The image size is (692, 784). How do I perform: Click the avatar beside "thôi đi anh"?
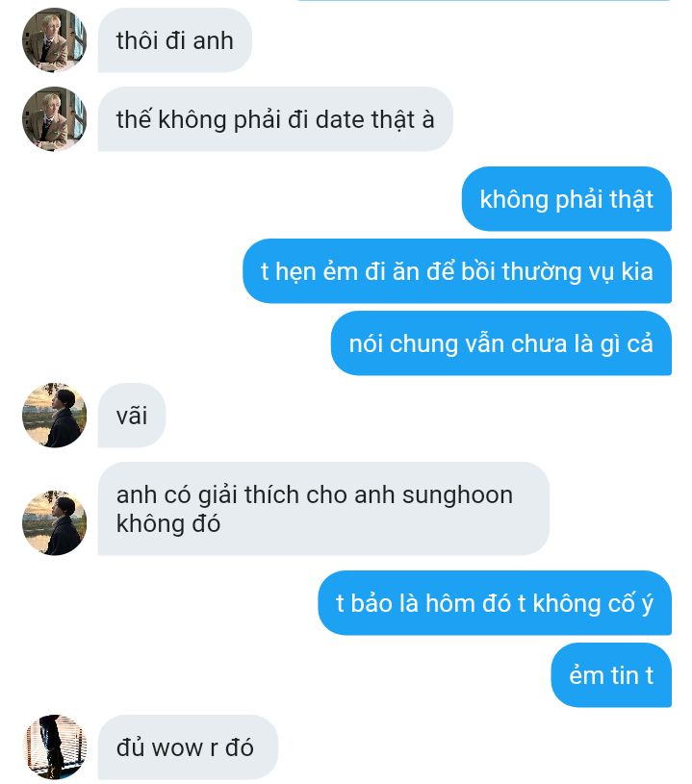(x=54, y=40)
